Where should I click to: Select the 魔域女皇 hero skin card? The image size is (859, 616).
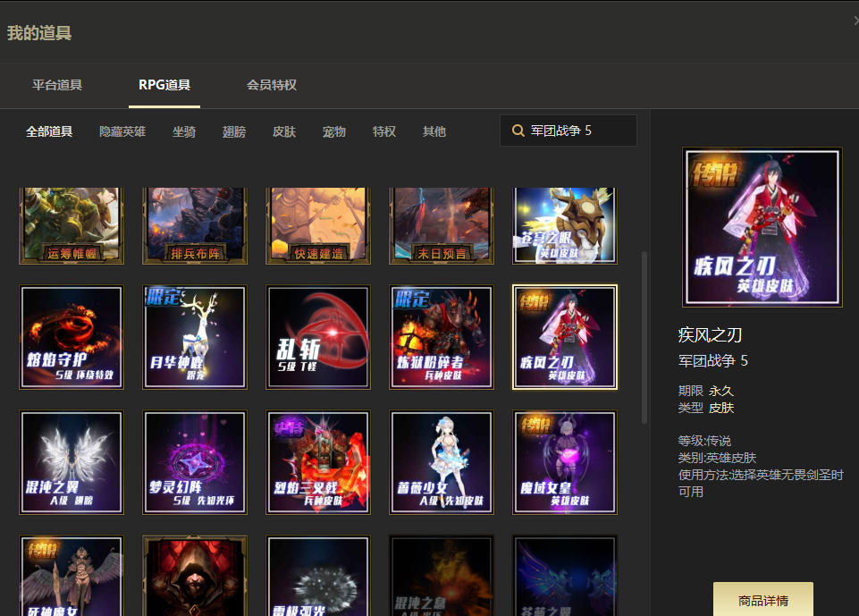pos(564,462)
